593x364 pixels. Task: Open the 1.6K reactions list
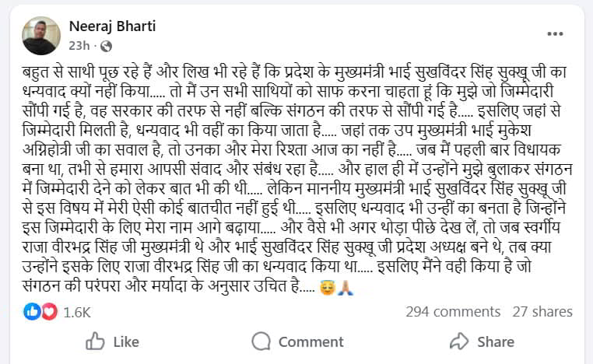click(x=77, y=312)
